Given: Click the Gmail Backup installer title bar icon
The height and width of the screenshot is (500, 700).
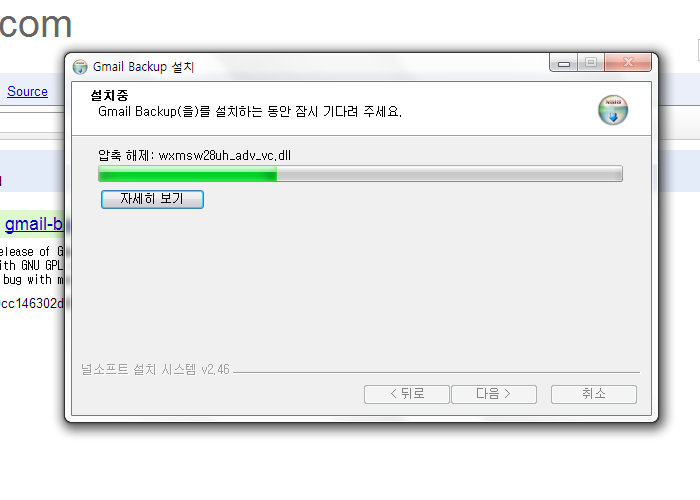Looking at the screenshot, I should pos(80,67).
